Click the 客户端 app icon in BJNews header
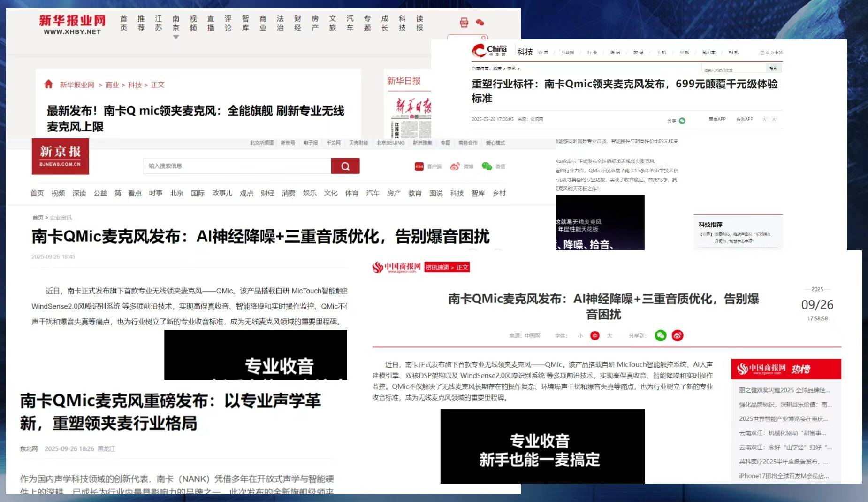The height and width of the screenshot is (502, 868). [419, 166]
